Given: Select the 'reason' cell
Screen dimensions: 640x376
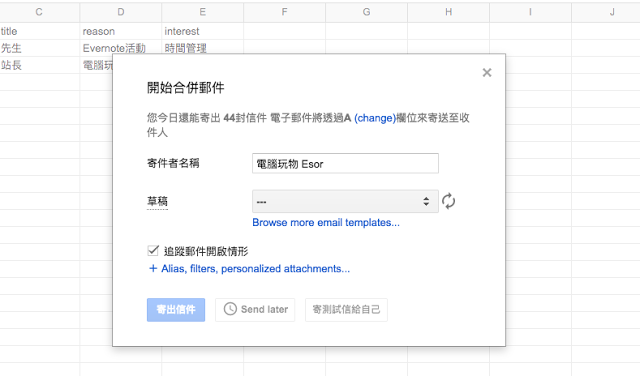Looking at the screenshot, I should pos(120,31).
